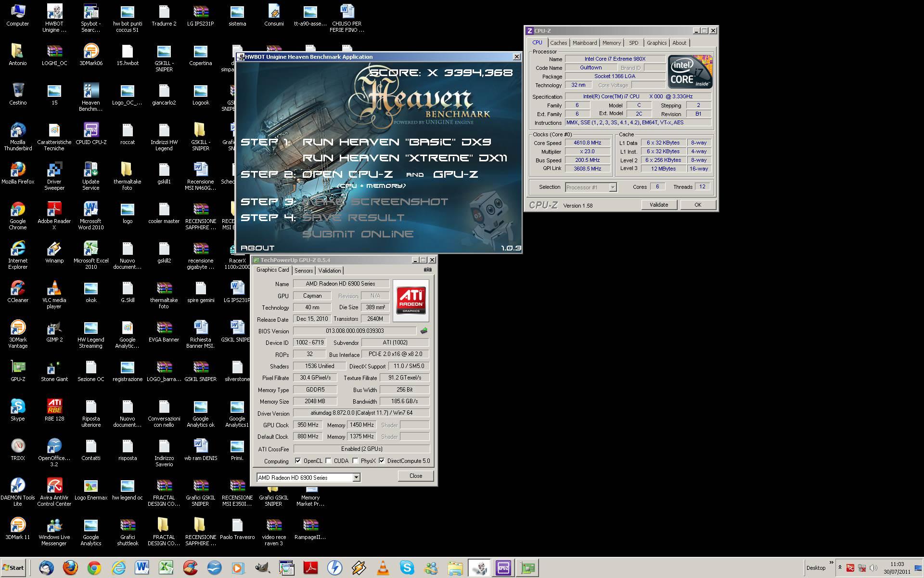This screenshot has width=924, height=578.
Task: Open Skype from the taskbar
Action: point(407,568)
